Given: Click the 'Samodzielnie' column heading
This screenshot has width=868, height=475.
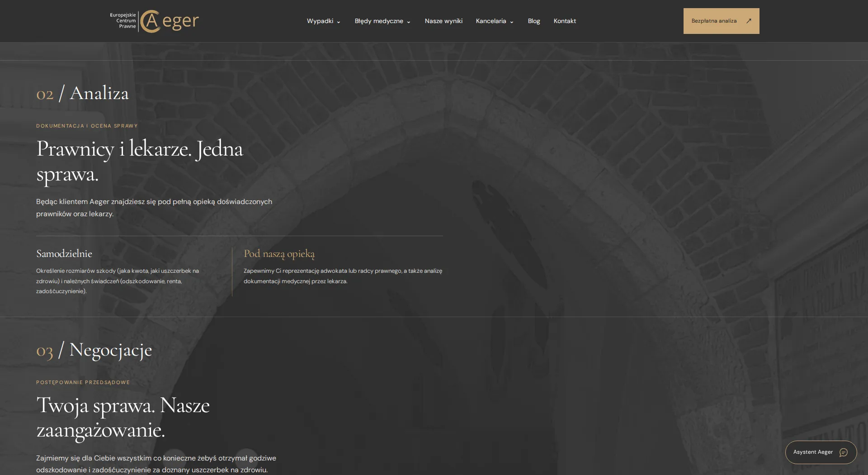Looking at the screenshot, I should point(64,254).
